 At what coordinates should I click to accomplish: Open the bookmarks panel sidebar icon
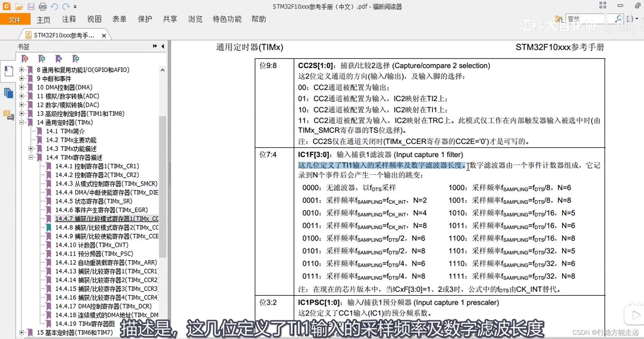(x=8, y=72)
